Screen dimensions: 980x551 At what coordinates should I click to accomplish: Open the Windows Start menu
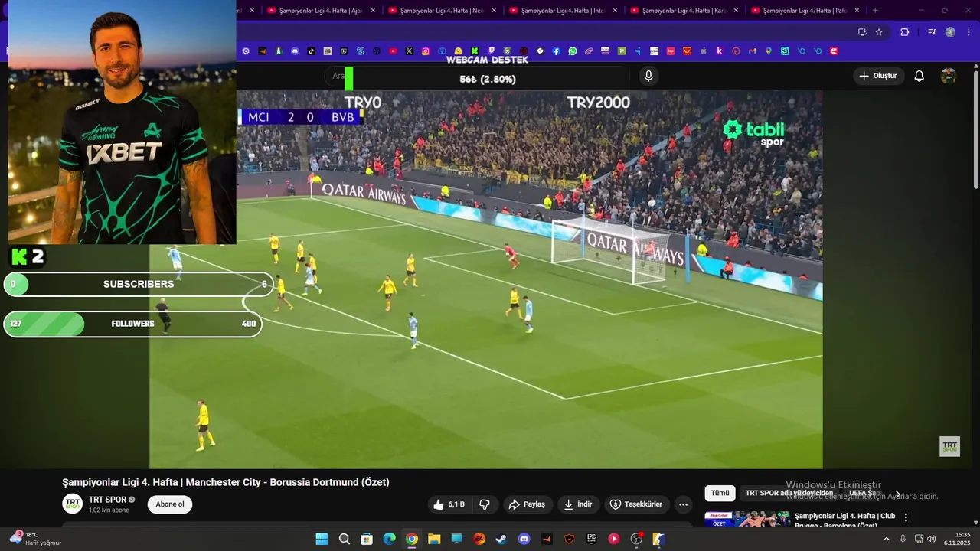pyautogui.click(x=322, y=539)
